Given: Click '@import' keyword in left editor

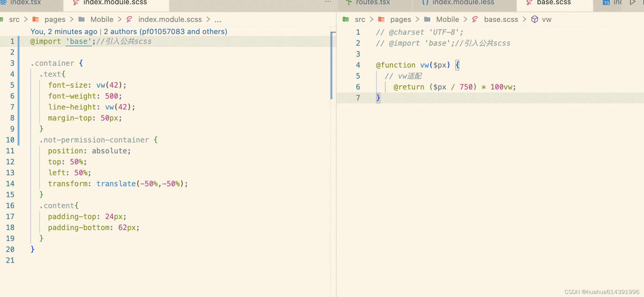Looking at the screenshot, I should pos(46,41).
